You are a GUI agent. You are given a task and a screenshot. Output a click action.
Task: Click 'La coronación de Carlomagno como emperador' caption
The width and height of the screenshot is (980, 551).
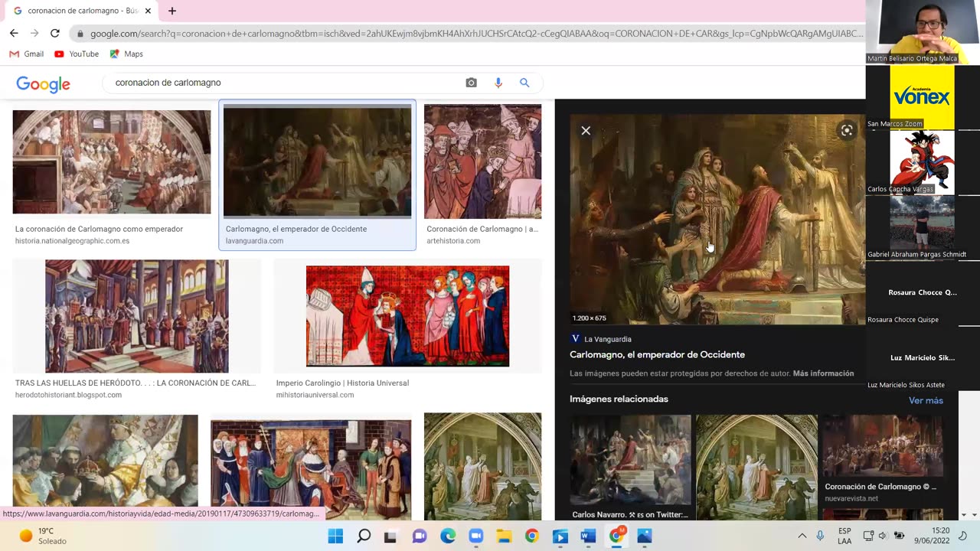[x=99, y=229]
